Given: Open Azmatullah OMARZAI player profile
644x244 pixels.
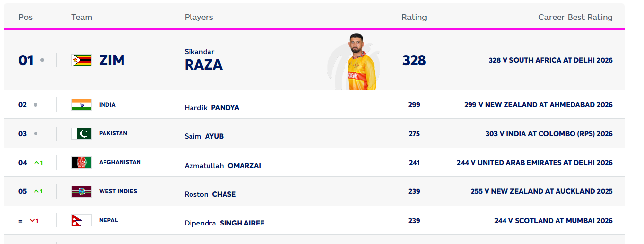Looking at the screenshot, I should (223, 166).
